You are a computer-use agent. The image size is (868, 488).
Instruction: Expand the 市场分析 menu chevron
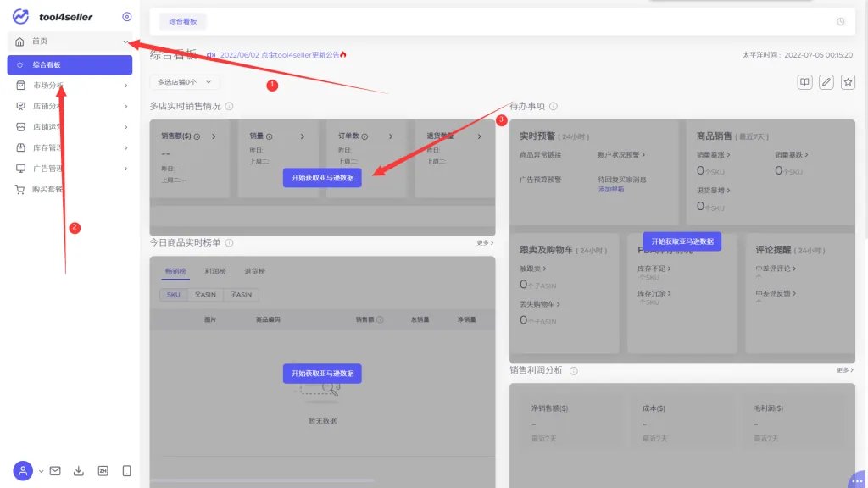[125, 86]
